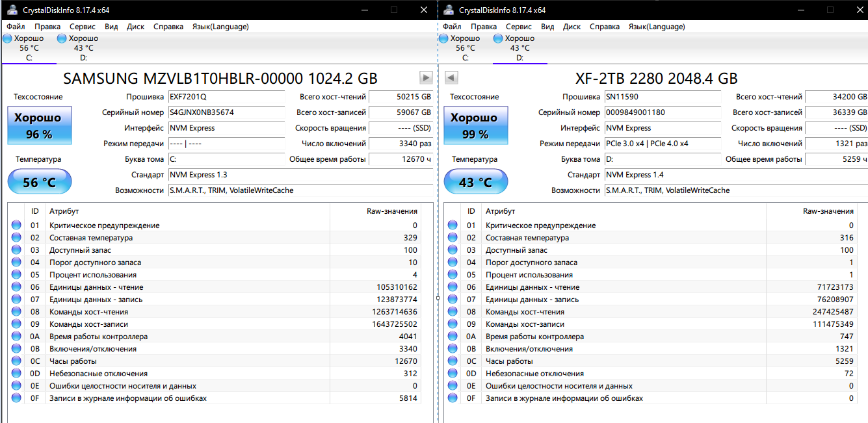Click Хорошо 96 % health status button
The height and width of the screenshot is (423, 868).
[x=39, y=126]
